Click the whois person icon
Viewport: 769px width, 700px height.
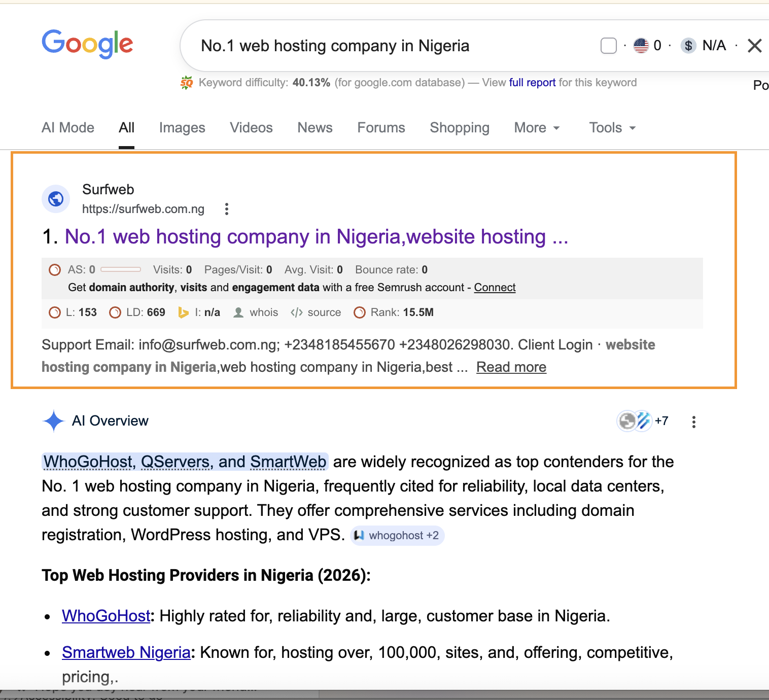[238, 312]
